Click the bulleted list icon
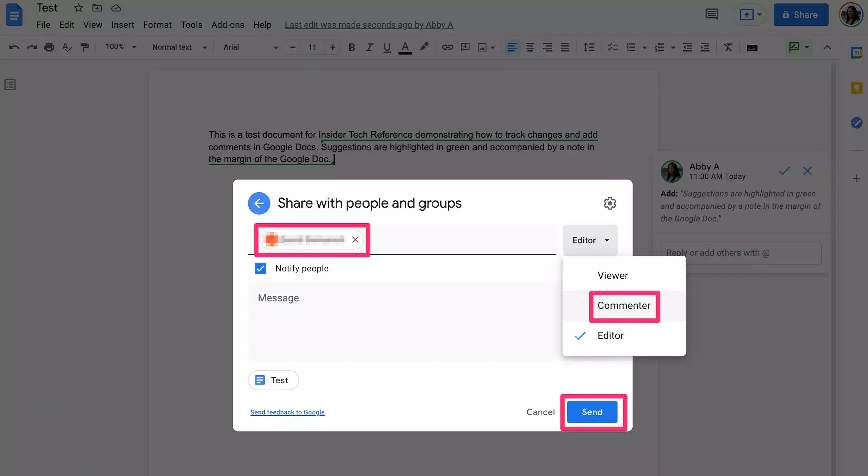868x476 pixels. click(631, 47)
